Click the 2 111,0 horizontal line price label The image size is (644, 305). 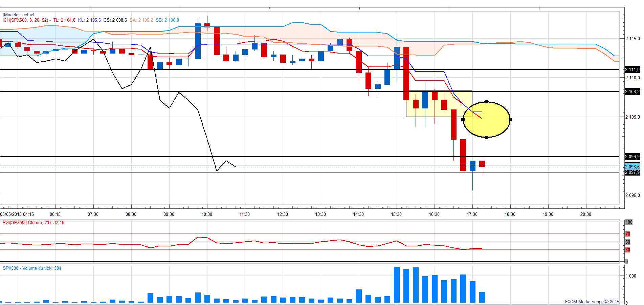click(x=632, y=69)
